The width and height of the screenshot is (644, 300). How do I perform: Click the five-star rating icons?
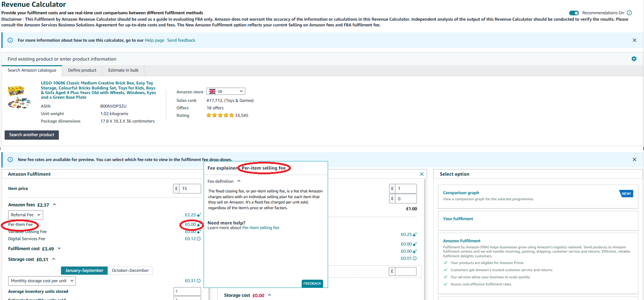pyautogui.click(x=220, y=115)
